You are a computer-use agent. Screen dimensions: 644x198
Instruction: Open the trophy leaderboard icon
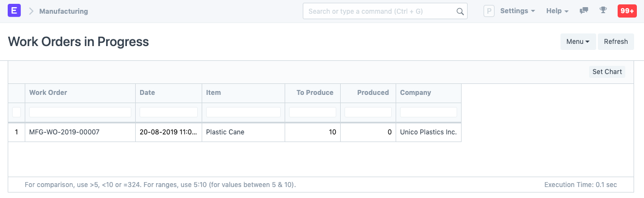(x=603, y=10)
